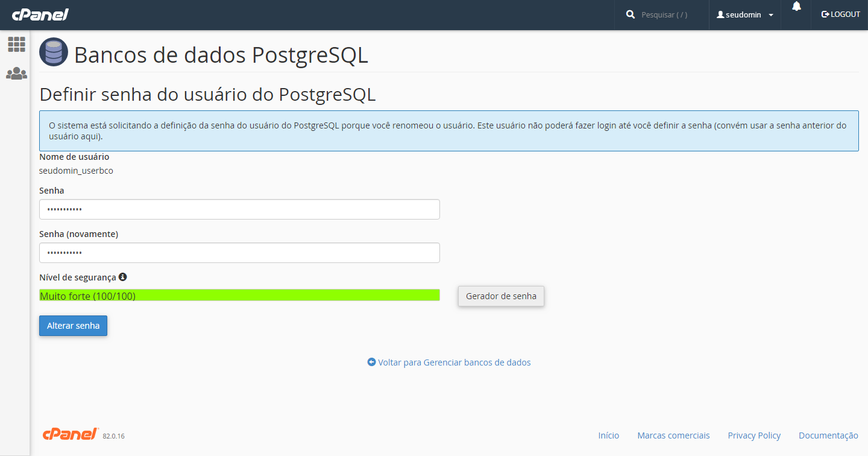This screenshot has height=456, width=868.
Task: Open User Manager people icon in sidebar
Action: 16,74
